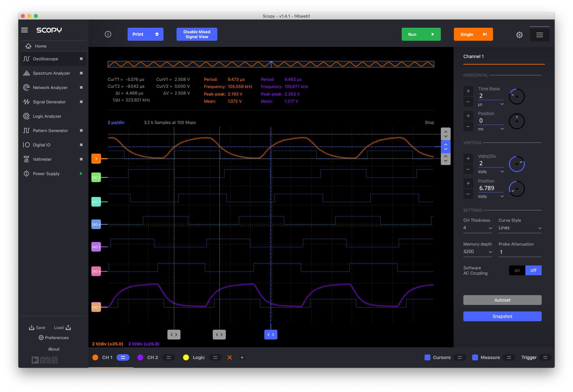This screenshot has height=392, width=573.
Task: Click the info icon in the toolbar
Action: point(108,34)
